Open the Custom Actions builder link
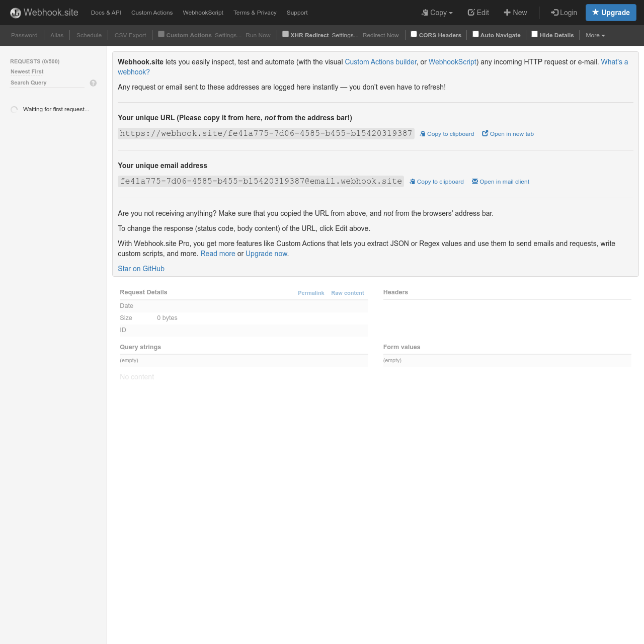Image resolution: width=644 pixels, height=644 pixels. point(381,62)
